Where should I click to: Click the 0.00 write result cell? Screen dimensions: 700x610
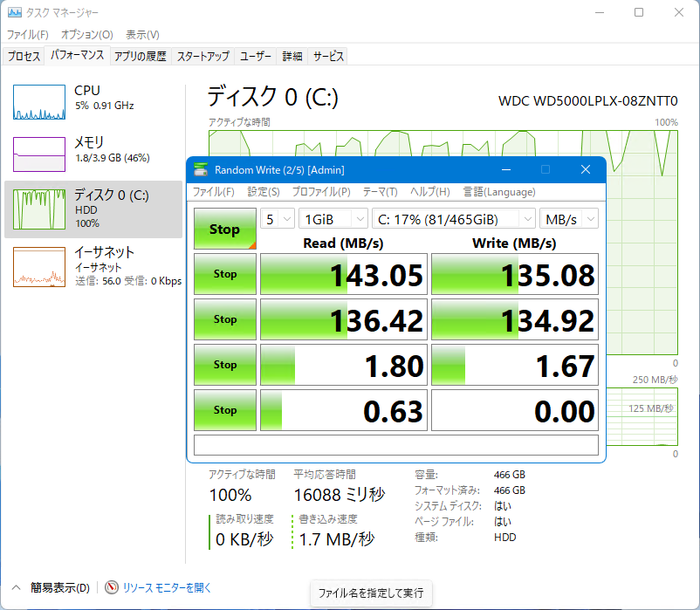515,410
